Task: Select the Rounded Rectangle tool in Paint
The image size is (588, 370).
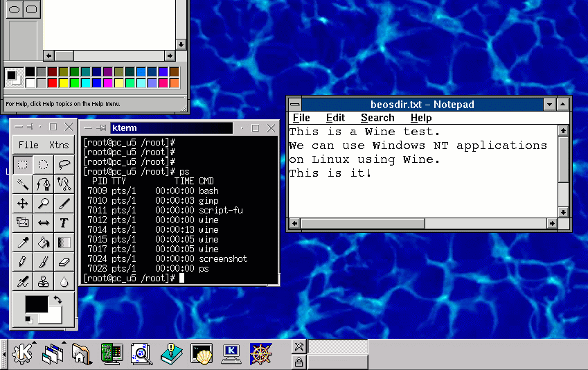Action: point(31,10)
